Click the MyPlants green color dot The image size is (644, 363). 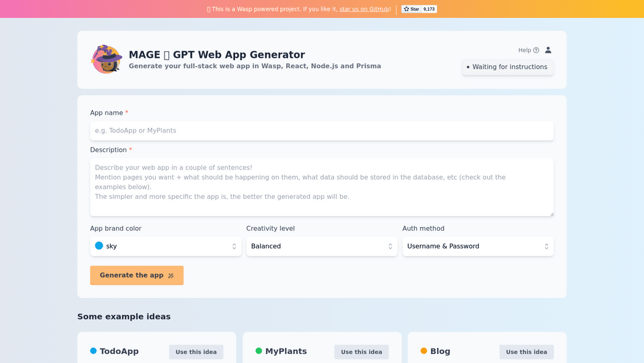pyautogui.click(x=259, y=350)
